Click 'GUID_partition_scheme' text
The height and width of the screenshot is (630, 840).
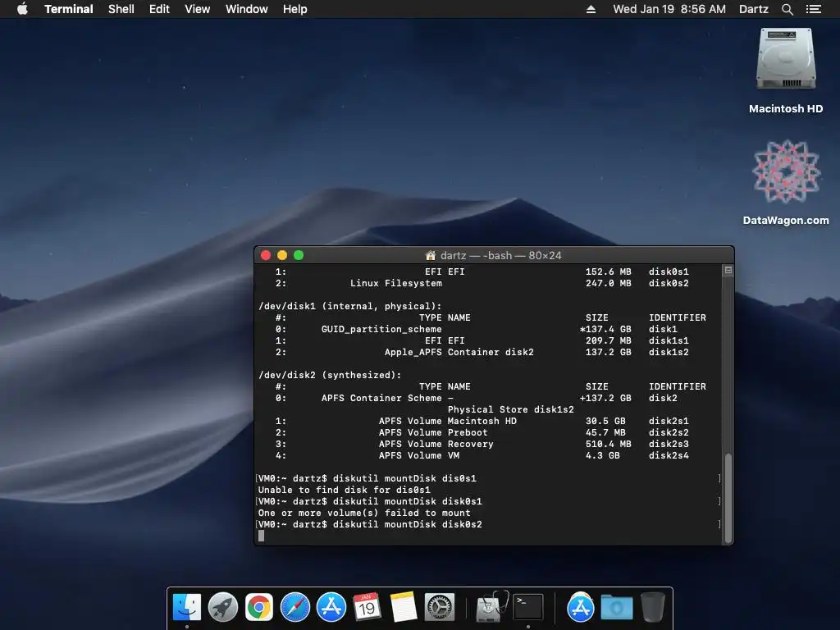pos(381,329)
